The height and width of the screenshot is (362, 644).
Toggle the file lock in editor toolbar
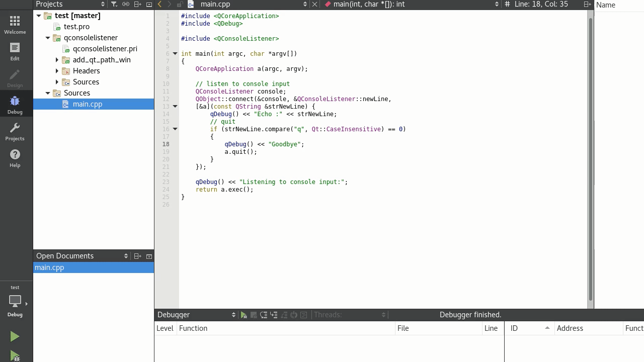tap(180, 4)
